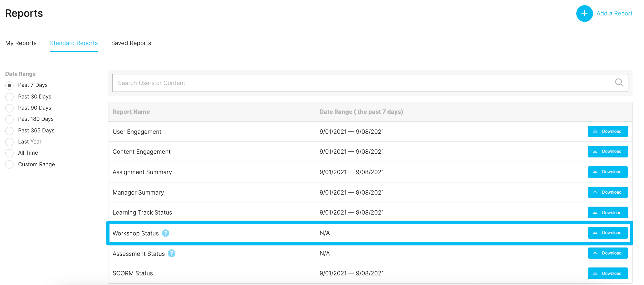Pick the Last Year radio option
Screen dimensions: 644x285
coord(10,142)
